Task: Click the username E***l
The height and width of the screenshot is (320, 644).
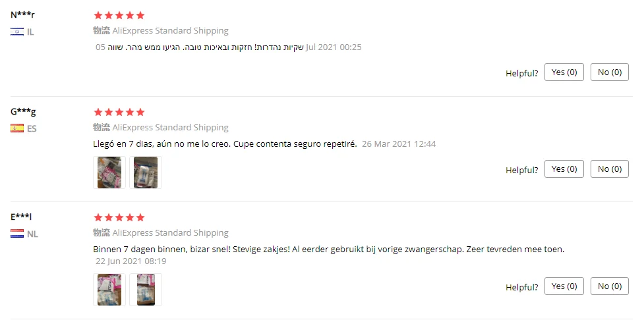Action: pos(21,217)
